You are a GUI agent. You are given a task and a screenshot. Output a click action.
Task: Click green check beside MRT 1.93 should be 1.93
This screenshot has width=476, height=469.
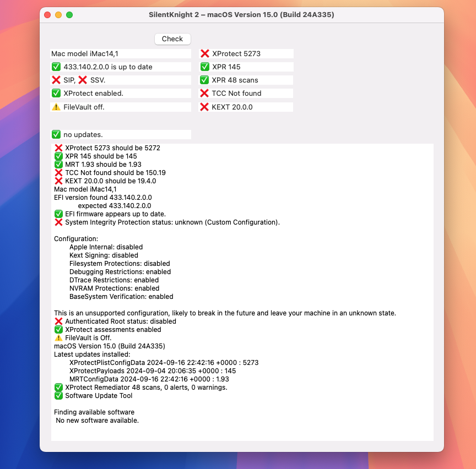point(58,165)
